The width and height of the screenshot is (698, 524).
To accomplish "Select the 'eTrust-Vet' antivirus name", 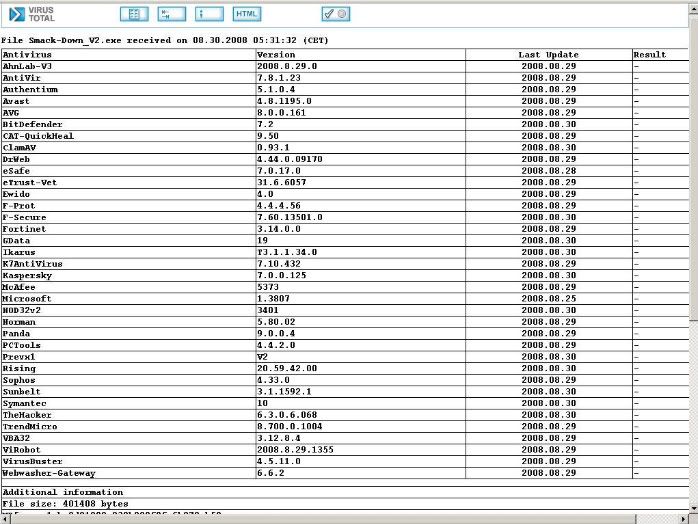I will (30, 182).
